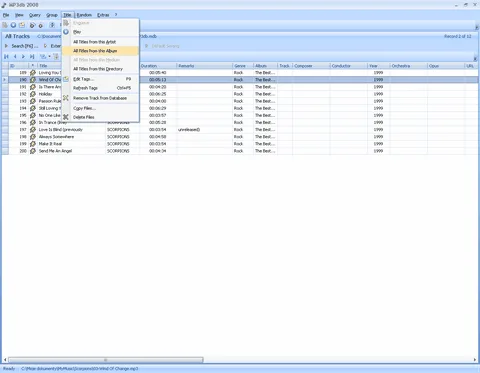Expand the Search [F6] panel arrow
This screenshot has height=373, width=480.
click(x=6, y=46)
